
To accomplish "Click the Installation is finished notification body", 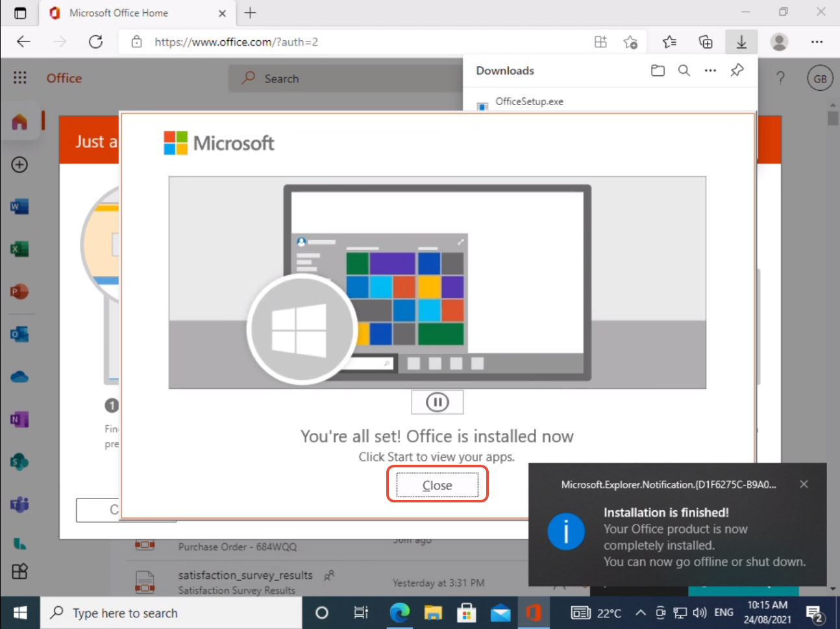I will (x=677, y=524).
